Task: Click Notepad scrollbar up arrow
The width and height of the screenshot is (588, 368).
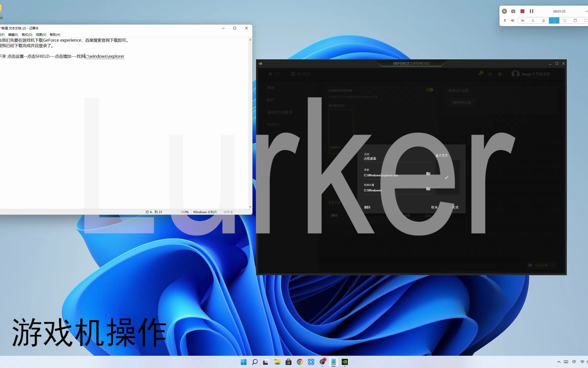Action: tap(250, 40)
